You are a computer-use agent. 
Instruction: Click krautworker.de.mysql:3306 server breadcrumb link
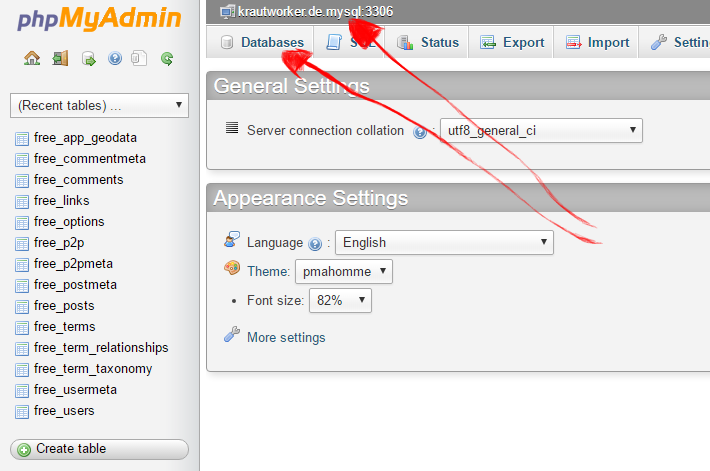pyautogui.click(x=316, y=11)
